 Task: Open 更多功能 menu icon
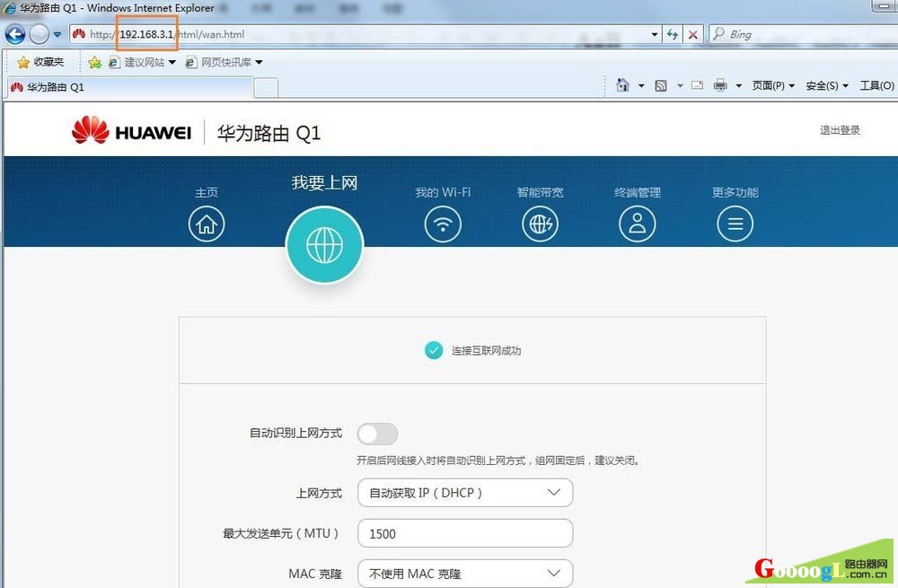[735, 224]
